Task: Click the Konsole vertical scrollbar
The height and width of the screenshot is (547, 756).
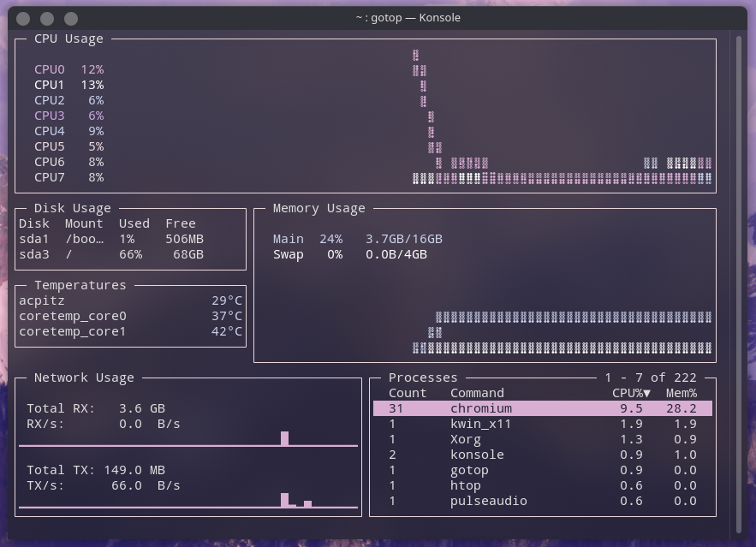Action: (739, 284)
